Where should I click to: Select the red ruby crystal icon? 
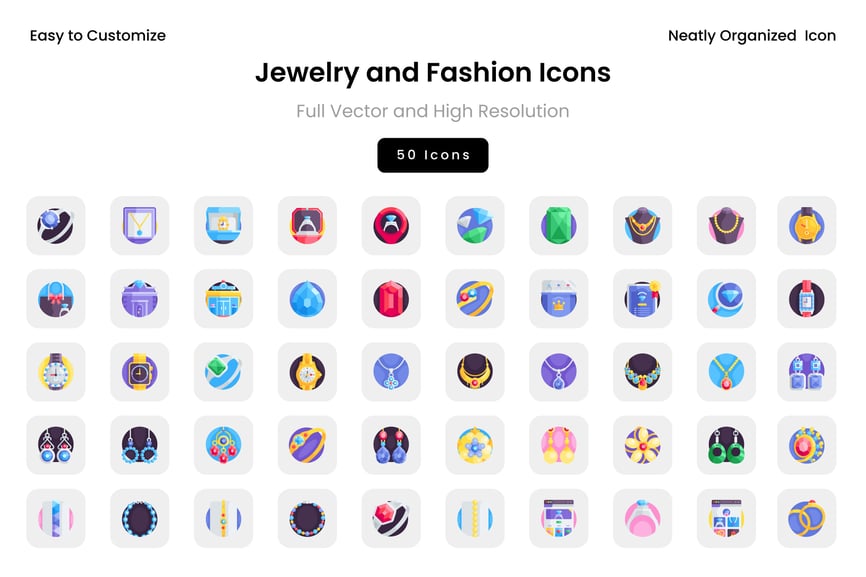(x=391, y=299)
